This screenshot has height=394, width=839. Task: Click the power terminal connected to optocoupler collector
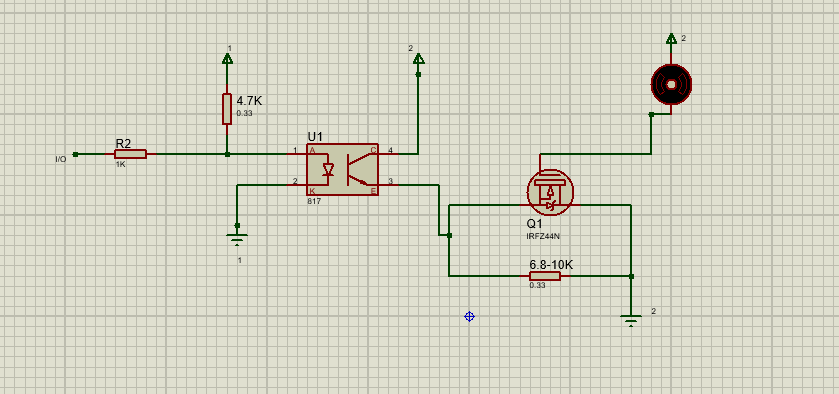(418, 58)
